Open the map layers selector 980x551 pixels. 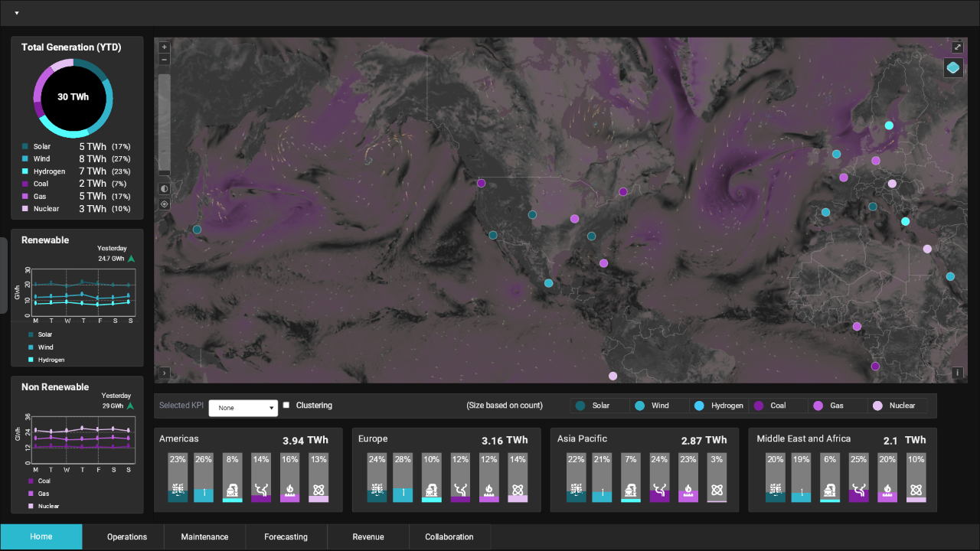pos(953,68)
